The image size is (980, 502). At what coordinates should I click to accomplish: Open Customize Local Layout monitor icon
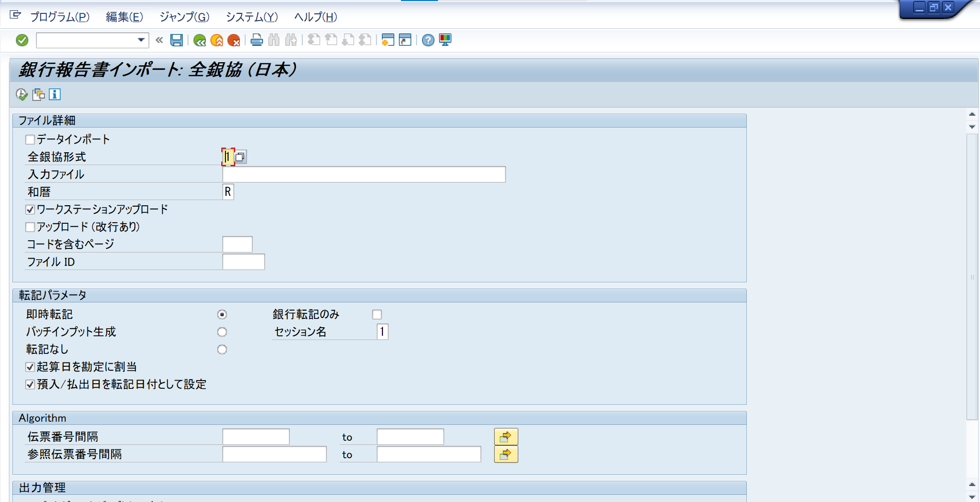pos(444,40)
